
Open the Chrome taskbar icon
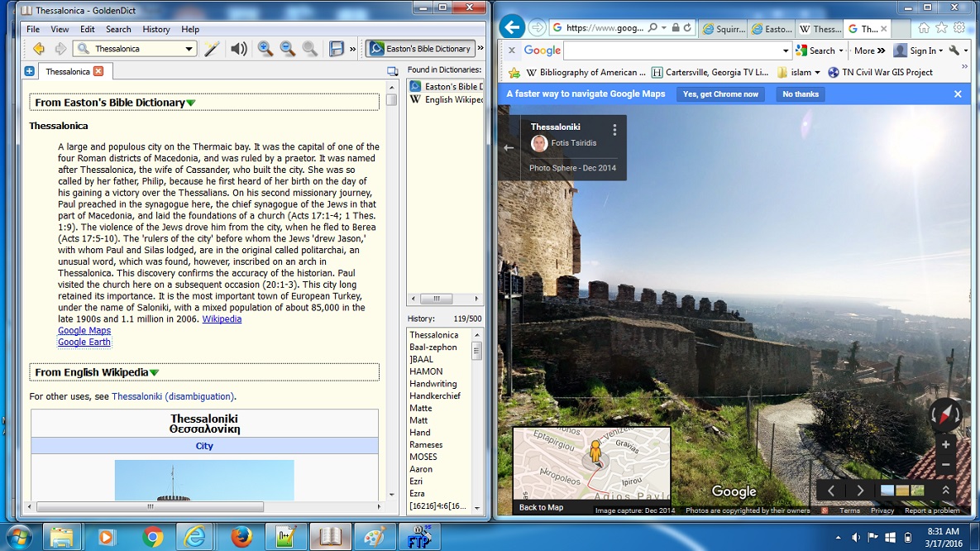pyautogui.click(x=152, y=537)
